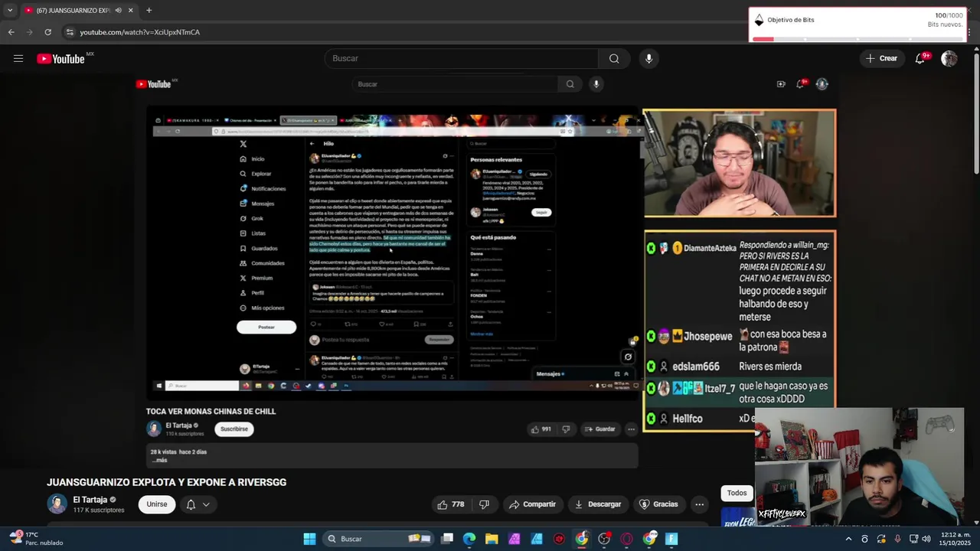
Task: Download the video with Descargar
Action: 598,504
